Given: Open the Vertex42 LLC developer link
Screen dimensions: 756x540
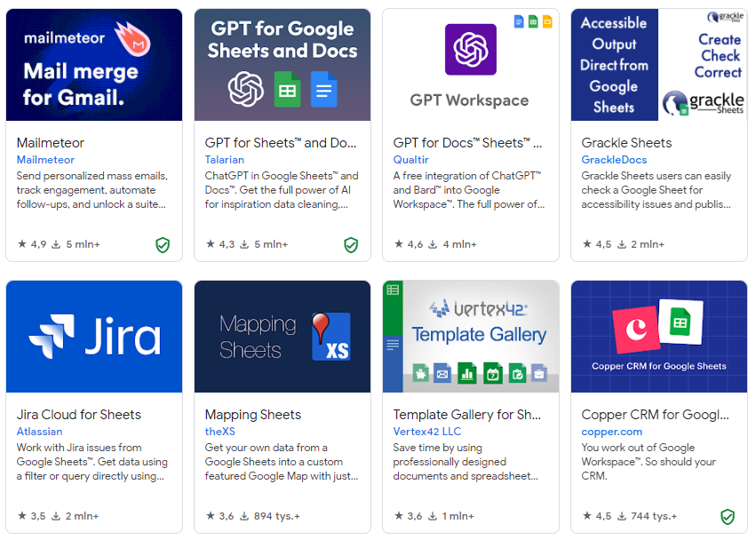Looking at the screenshot, I should 426,432.
